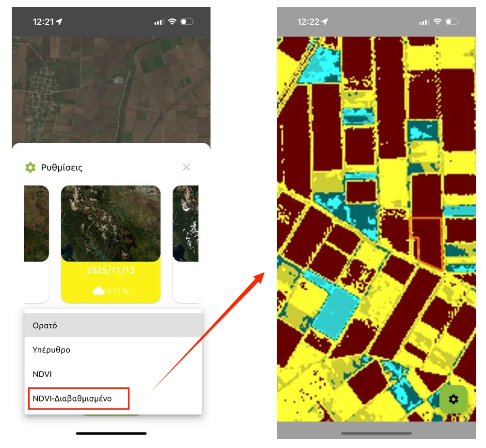
Task: Tap the Wi-Fi icon in the 12:21 status bar
Action: tap(172, 22)
